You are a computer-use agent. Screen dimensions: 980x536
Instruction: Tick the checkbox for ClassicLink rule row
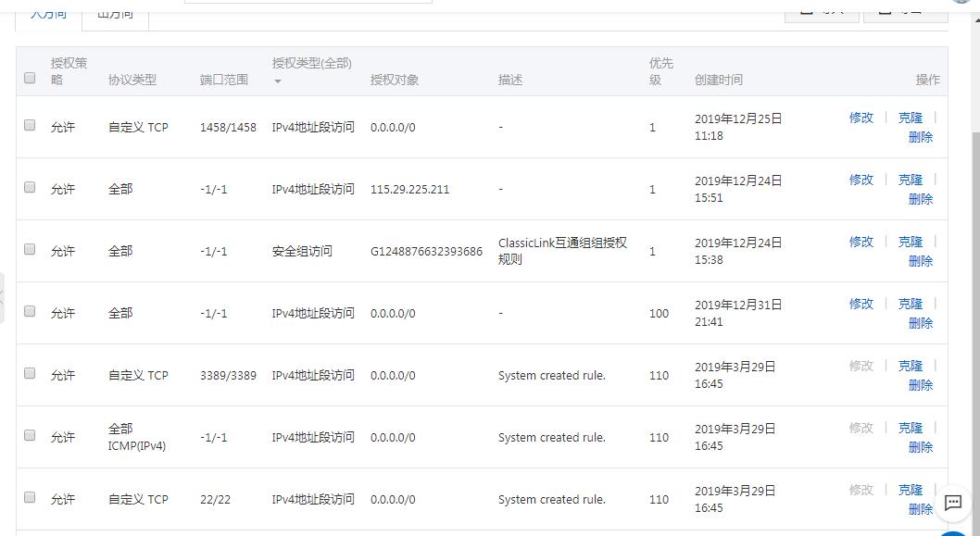tap(30, 249)
